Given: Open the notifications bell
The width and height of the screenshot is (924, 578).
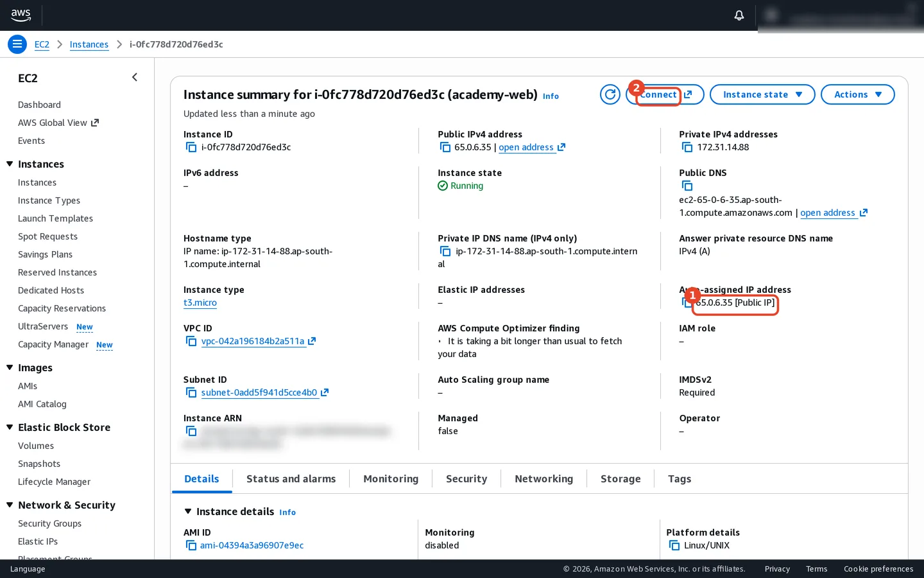Looking at the screenshot, I should click(739, 15).
